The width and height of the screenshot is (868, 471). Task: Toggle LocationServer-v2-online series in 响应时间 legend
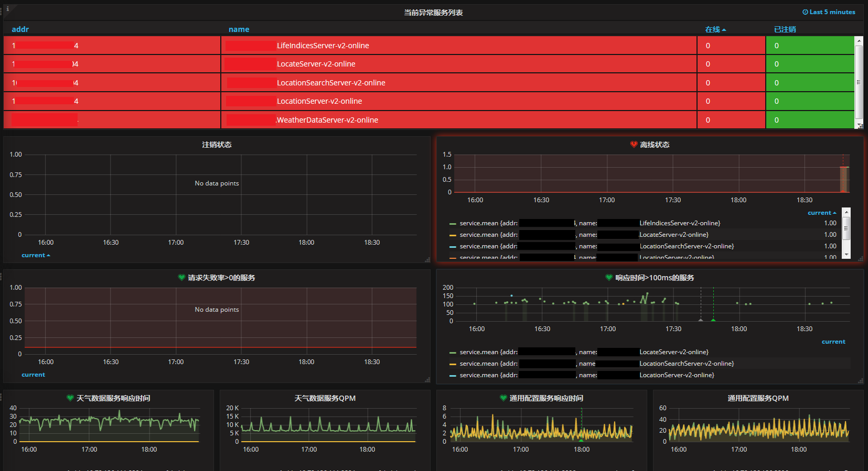coord(587,375)
